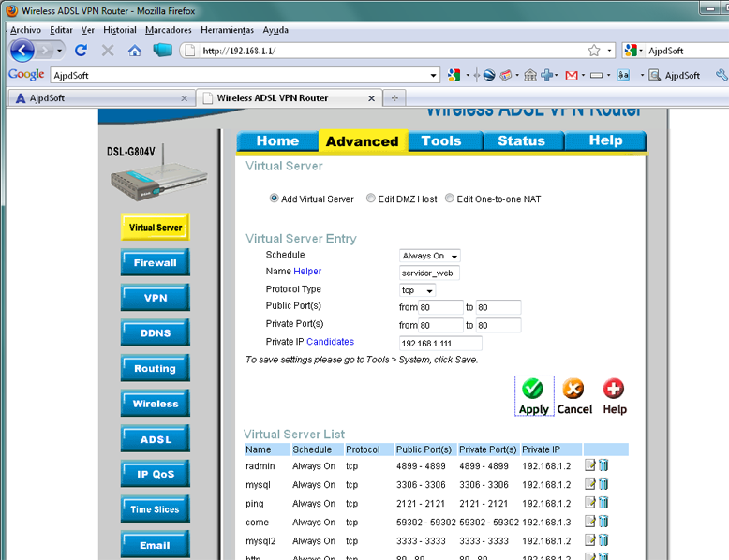This screenshot has width=729, height=560.
Task: Bookmark page with the star icon
Action: [x=594, y=51]
